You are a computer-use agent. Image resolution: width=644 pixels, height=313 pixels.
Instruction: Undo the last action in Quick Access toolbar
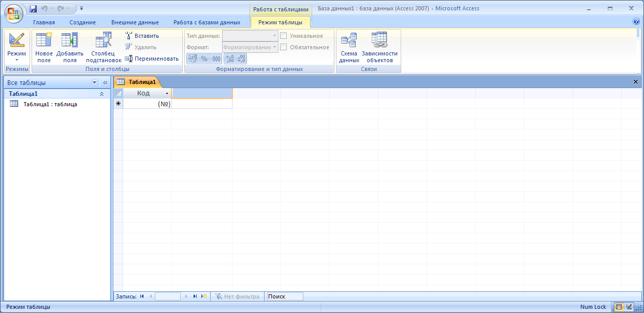45,9
